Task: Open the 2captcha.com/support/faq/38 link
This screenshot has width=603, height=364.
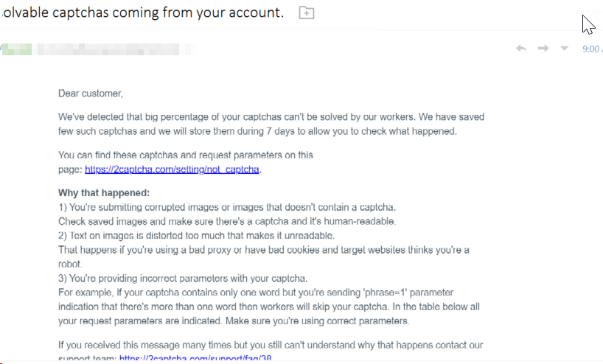Action: 195,359
